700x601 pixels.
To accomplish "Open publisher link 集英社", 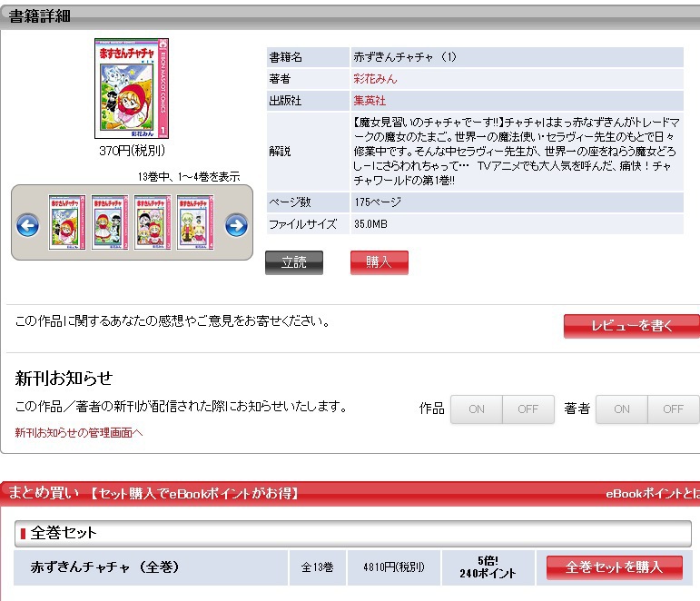I will pos(370,101).
